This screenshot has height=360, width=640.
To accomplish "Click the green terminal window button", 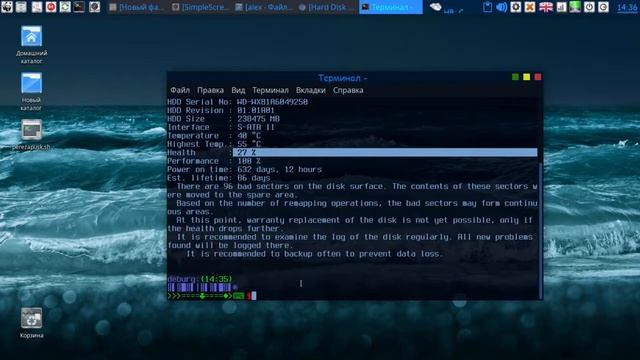I will [515, 77].
